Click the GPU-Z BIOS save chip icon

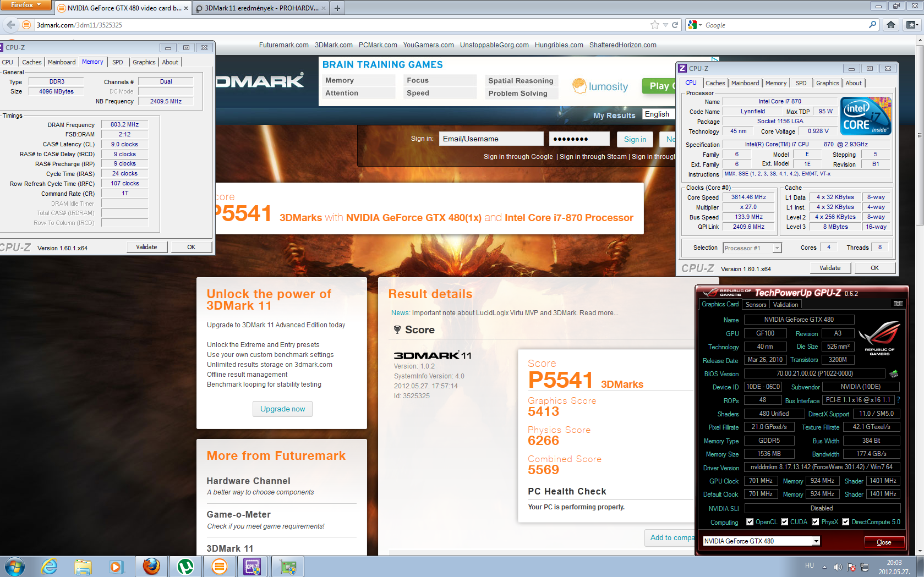coord(894,374)
